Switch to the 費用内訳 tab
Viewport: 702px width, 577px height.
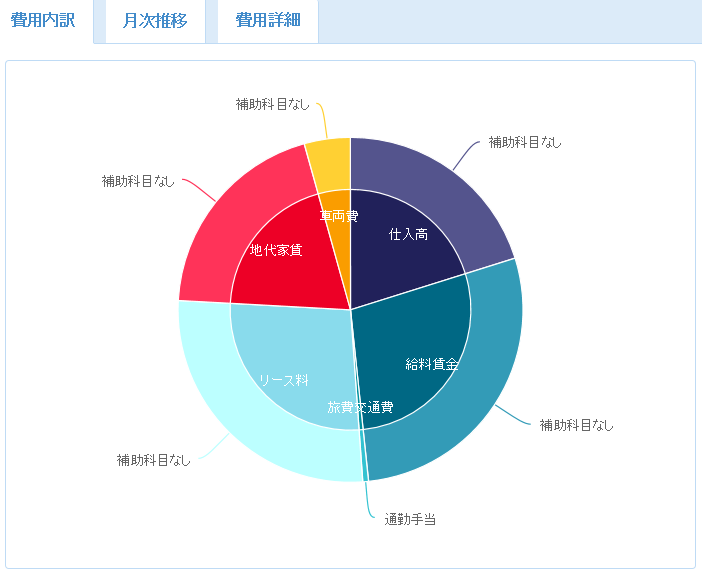pyautogui.click(x=43, y=21)
